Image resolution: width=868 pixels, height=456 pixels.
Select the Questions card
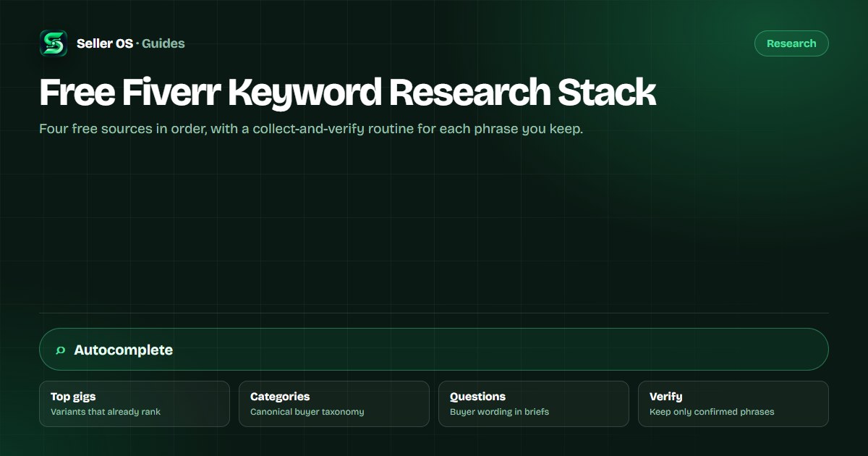[534, 404]
